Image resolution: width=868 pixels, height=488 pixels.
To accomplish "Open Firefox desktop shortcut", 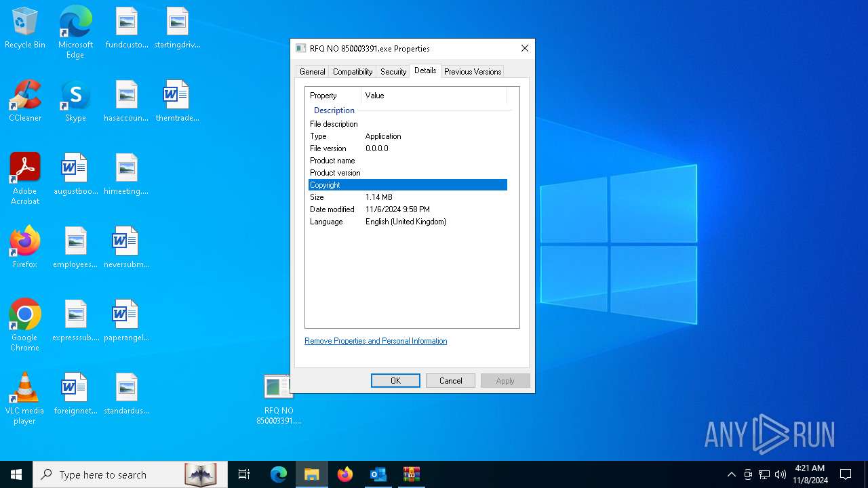I will (x=25, y=247).
